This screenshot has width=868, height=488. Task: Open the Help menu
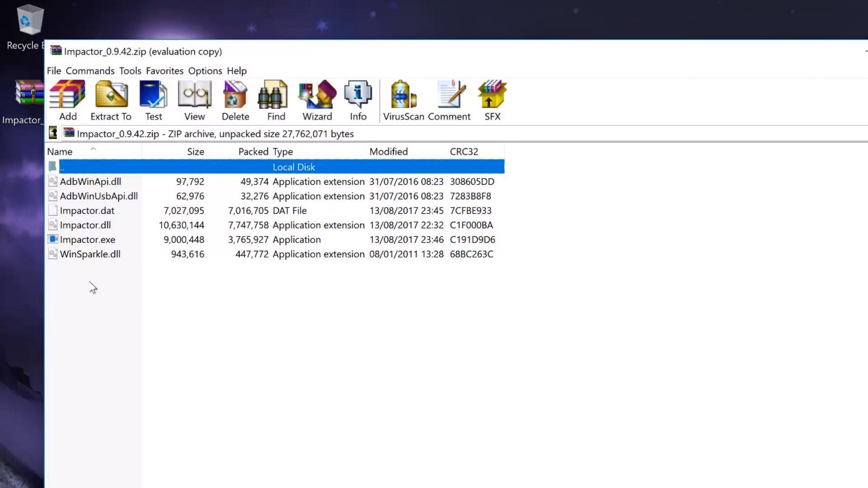pos(236,71)
